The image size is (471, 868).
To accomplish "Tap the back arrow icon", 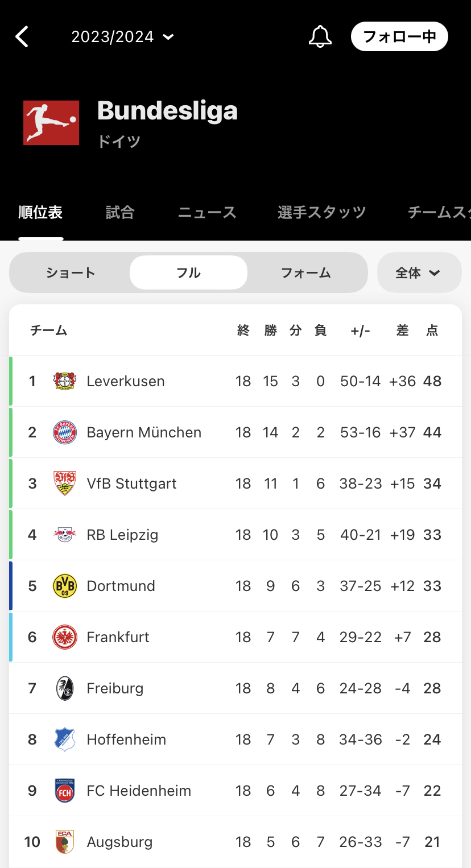I will point(22,37).
